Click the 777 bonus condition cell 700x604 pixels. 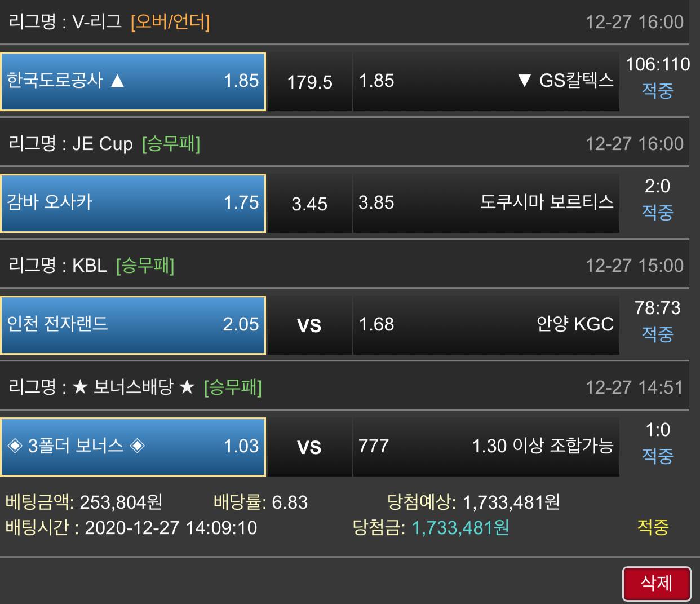(486, 447)
